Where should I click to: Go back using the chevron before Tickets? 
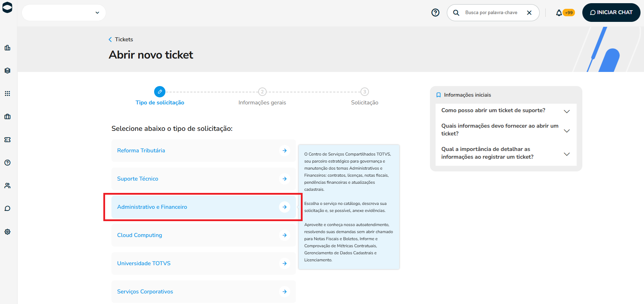coord(110,39)
